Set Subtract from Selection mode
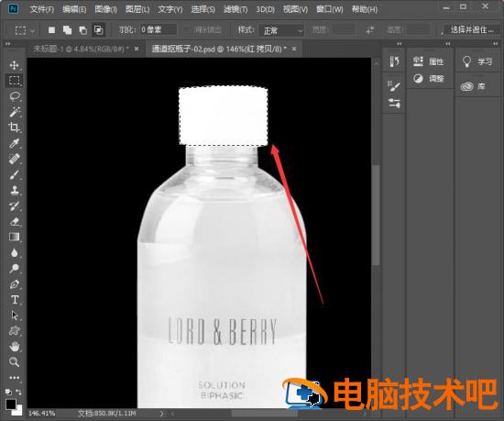Viewport: 504px width, 421px height. point(82,30)
